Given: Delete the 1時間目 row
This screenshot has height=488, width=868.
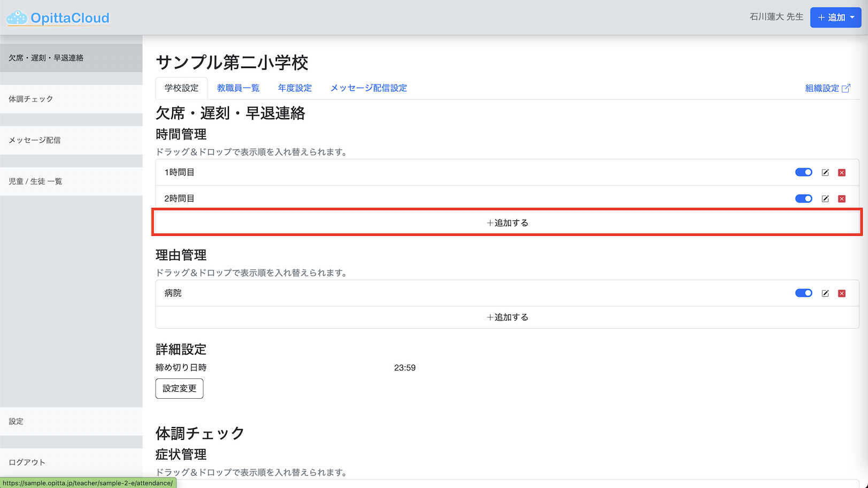Looking at the screenshot, I should pos(842,173).
